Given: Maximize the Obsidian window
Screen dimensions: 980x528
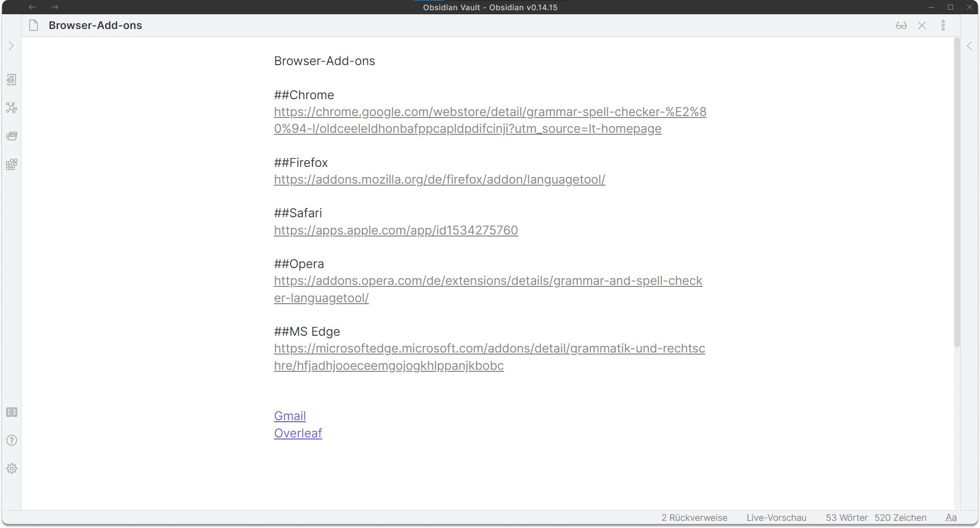Looking at the screenshot, I should [950, 7].
